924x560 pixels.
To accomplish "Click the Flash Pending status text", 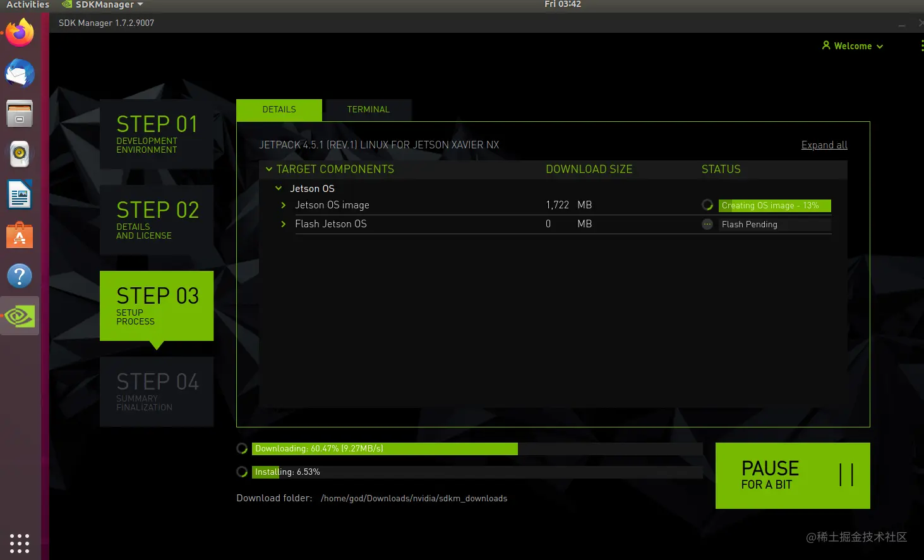I will point(750,224).
